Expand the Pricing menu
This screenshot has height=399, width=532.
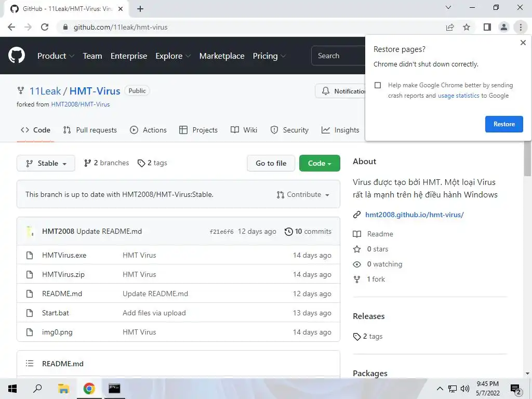269,56
